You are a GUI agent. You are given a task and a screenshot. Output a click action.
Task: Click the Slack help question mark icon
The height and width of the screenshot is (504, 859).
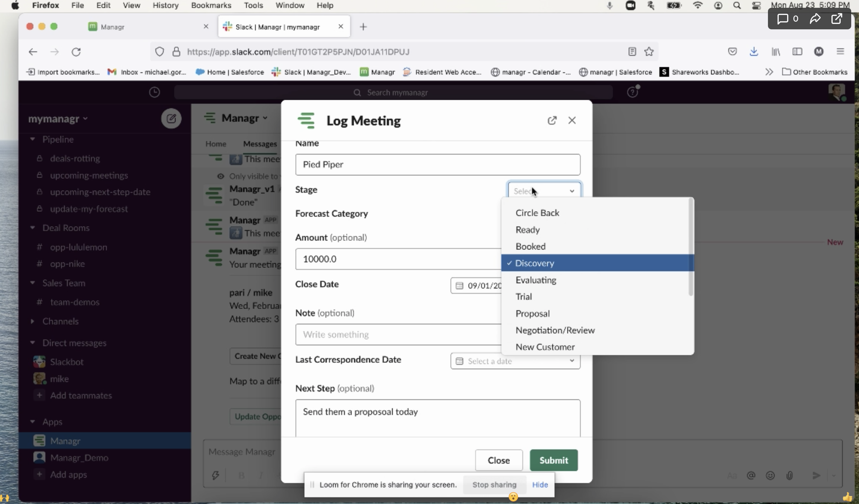click(x=632, y=92)
